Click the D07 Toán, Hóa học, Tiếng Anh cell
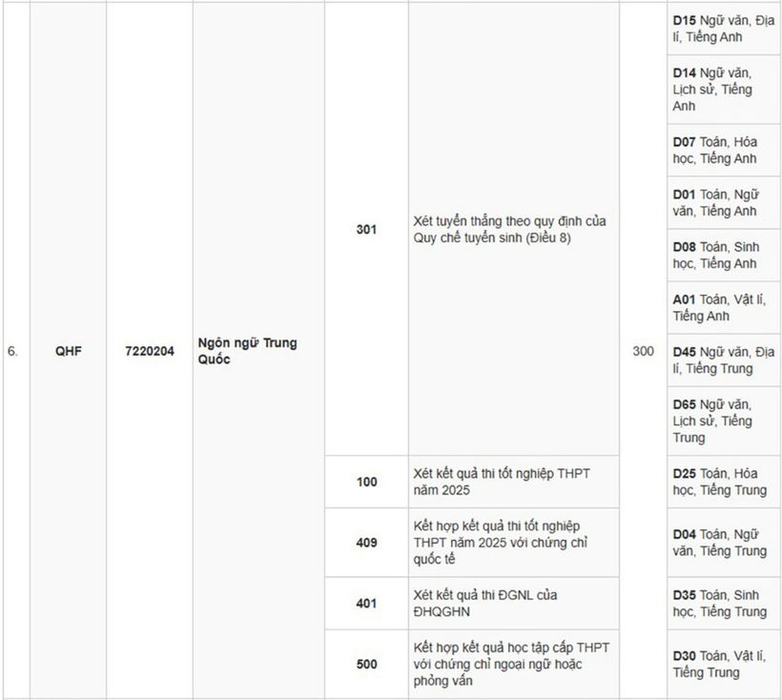 pos(724,150)
